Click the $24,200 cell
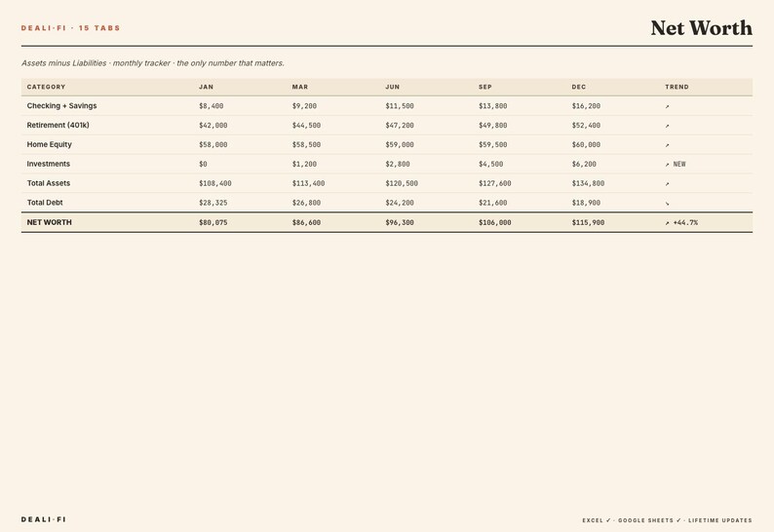Viewport: 774px width, 532px height. coord(400,203)
